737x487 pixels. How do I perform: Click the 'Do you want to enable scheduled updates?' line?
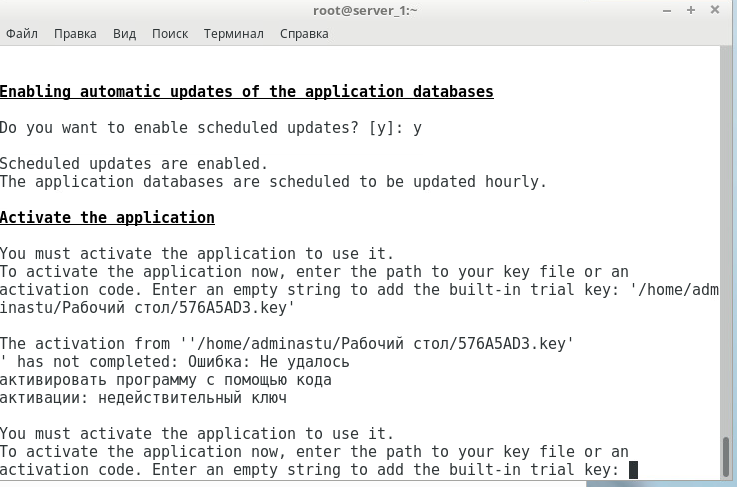210,128
